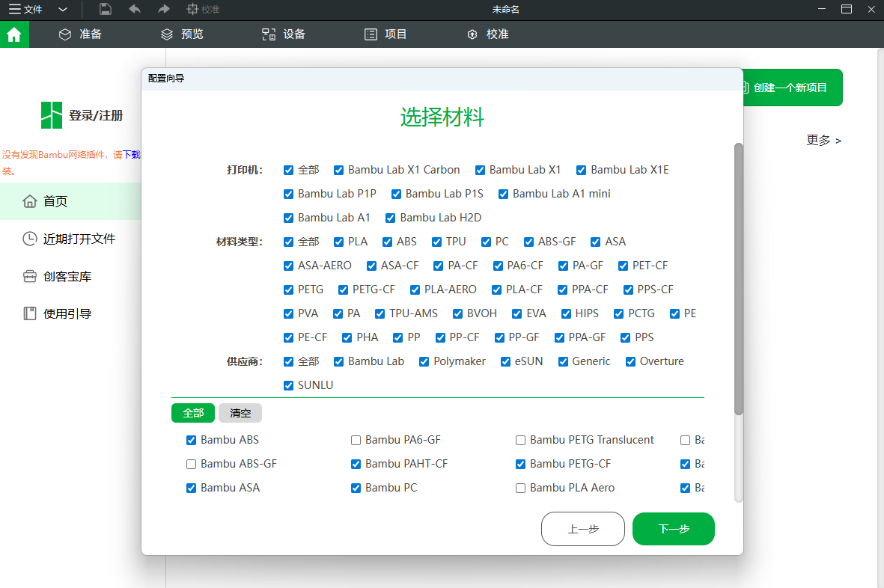Uncheck Bambu Lab X1E printer

pos(582,170)
